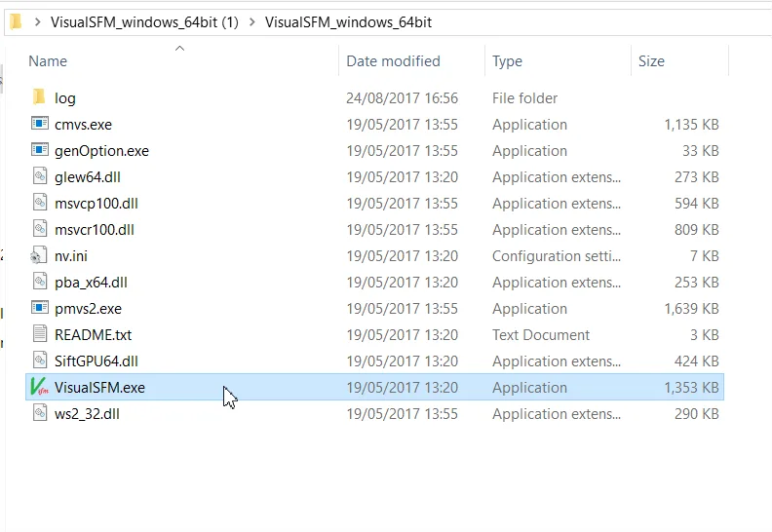Click the 24/08/2017 16:56 date of log
The height and width of the screenshot is (532, 772).
pyautogui.click(x=403, y=98)
